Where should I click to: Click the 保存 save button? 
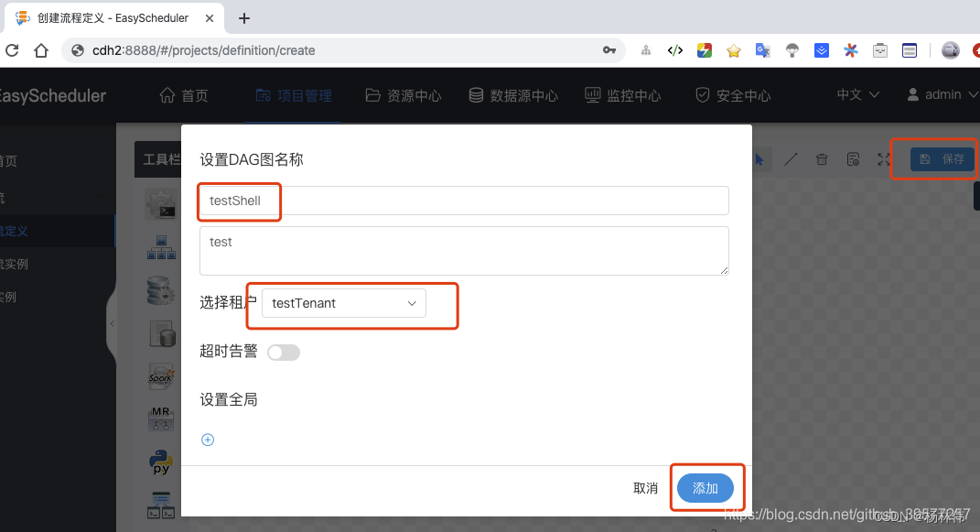[942, 159]
